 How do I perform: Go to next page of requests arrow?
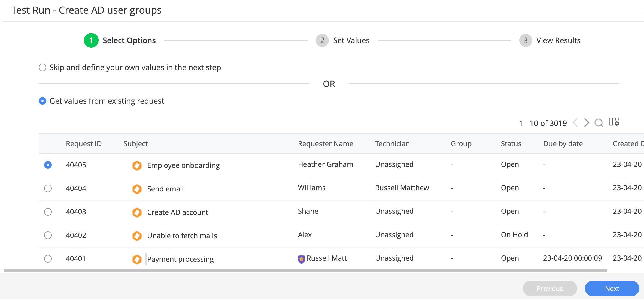[x=587, y=123]
